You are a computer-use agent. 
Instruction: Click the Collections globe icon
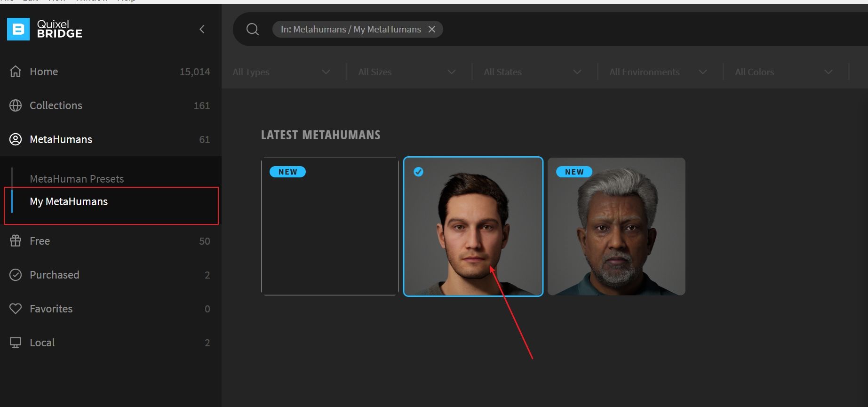(16, 105)
